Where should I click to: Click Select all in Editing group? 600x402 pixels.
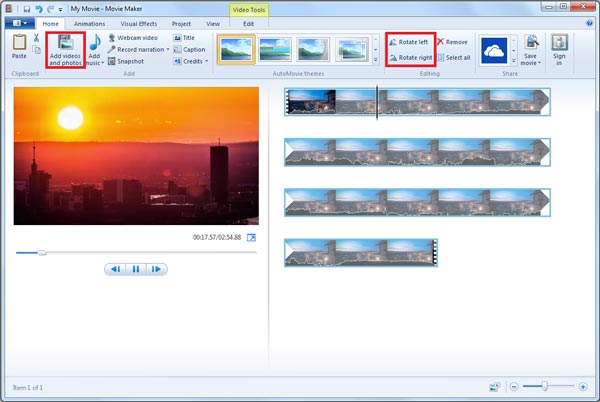coord(454,58)
